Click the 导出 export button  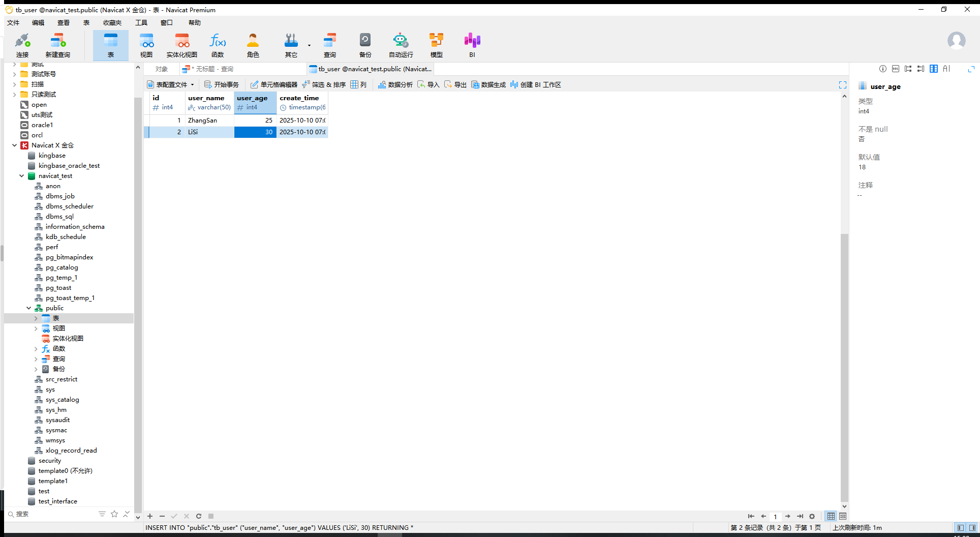point(455,85)
